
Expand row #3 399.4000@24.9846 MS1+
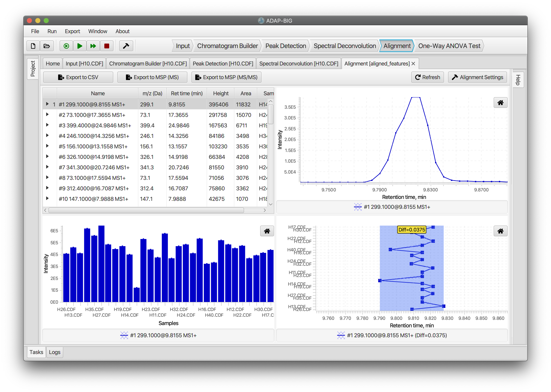tap(47, 125)
